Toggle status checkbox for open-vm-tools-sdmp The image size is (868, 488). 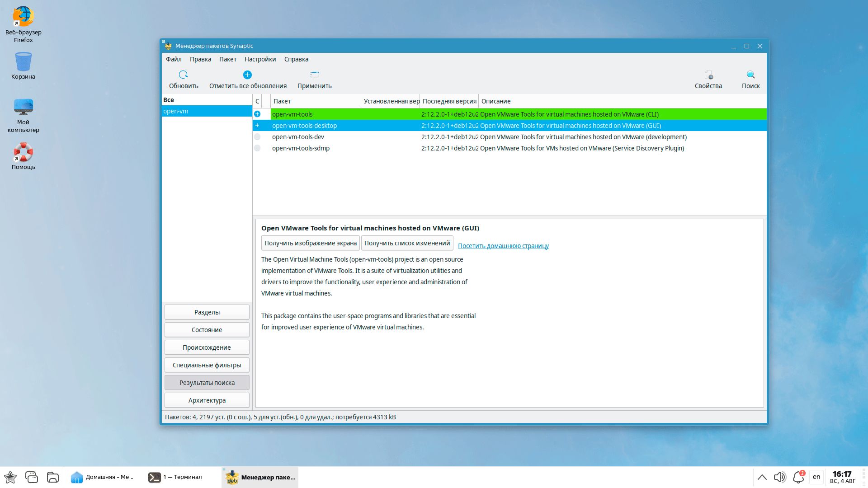pos(257,148)
